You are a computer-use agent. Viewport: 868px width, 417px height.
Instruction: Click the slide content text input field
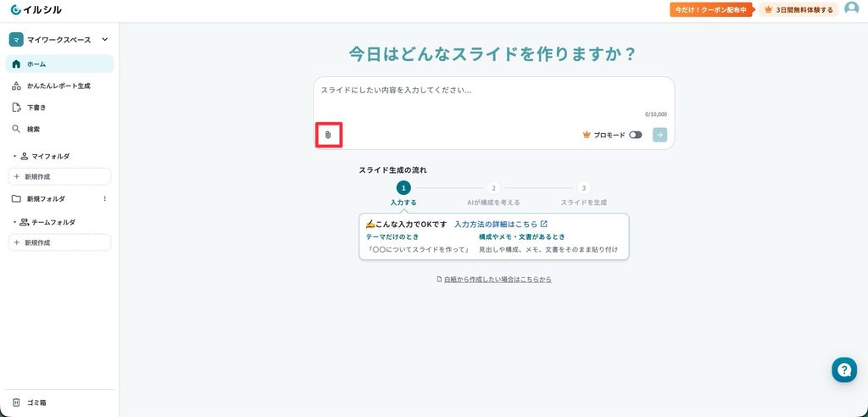(x=494, y=98)
